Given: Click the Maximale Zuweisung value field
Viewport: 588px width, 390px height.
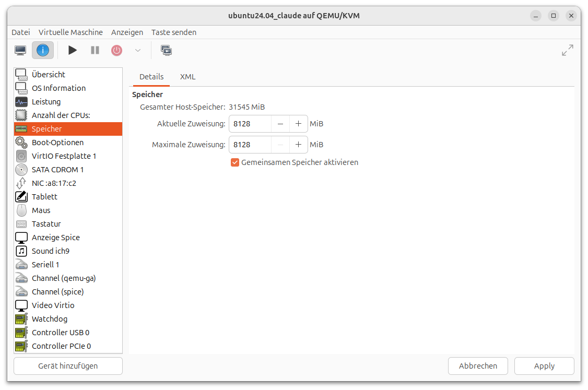Looking at the screenshot, I should (x=250, y=145).
